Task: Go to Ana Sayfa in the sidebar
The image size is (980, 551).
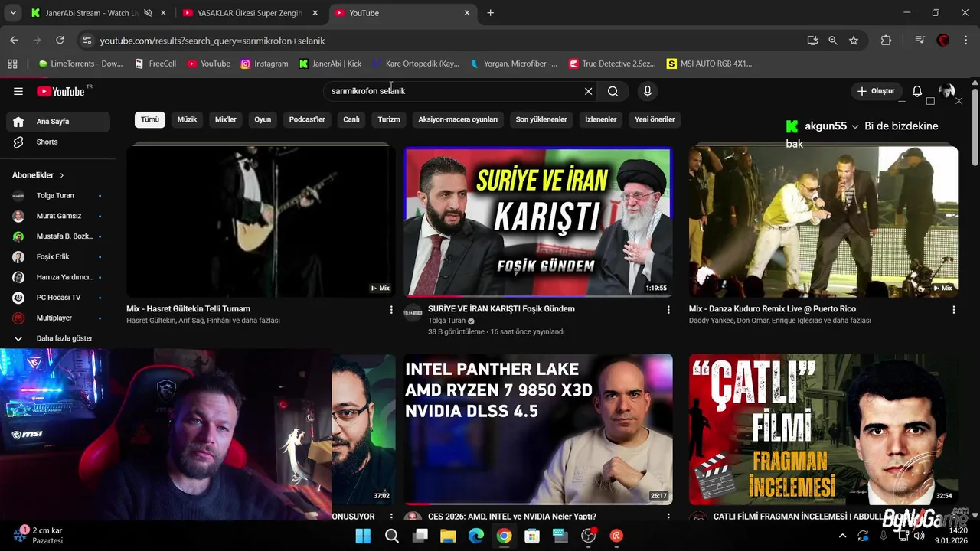Action: [58, 122]
